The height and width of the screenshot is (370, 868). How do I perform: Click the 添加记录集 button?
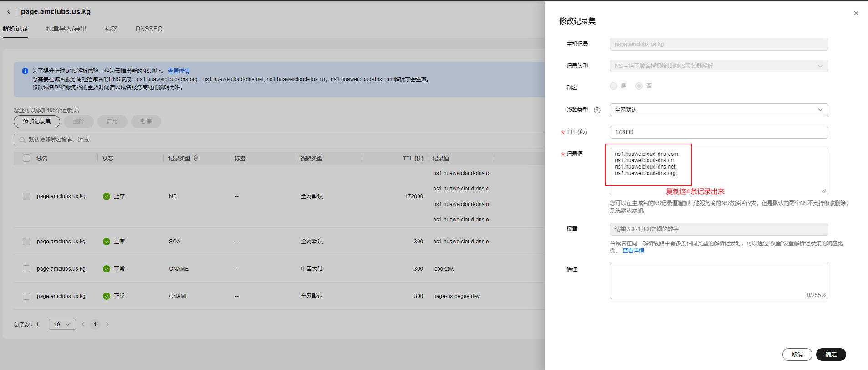click(x=37, y=122)
